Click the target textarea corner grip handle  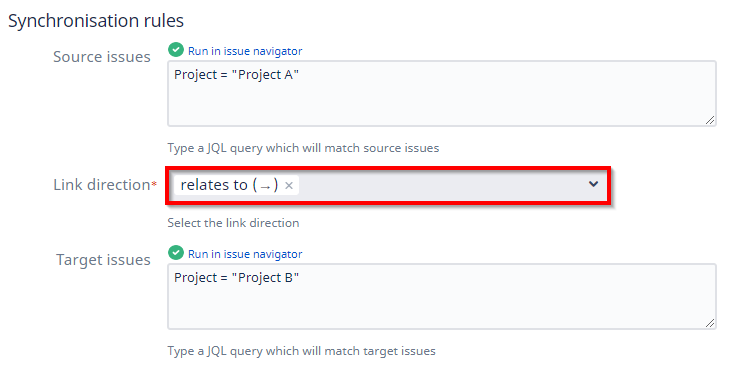tap(710, 323)
